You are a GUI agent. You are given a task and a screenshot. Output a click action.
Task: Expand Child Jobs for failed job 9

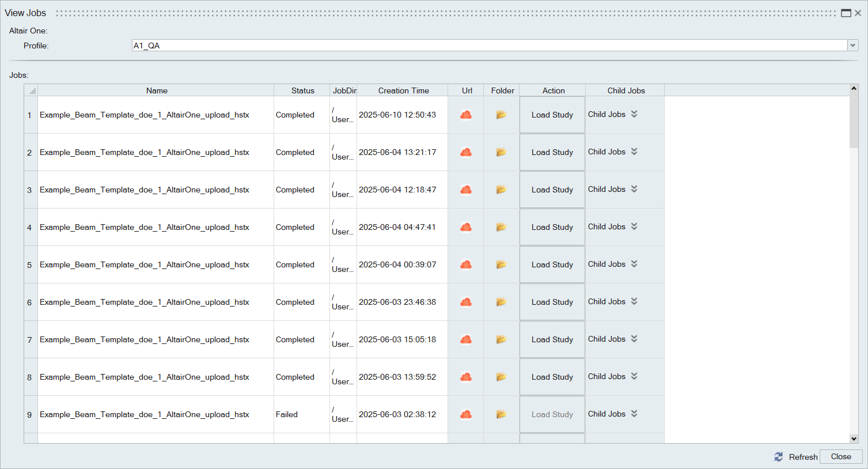[x=634, y=414]
